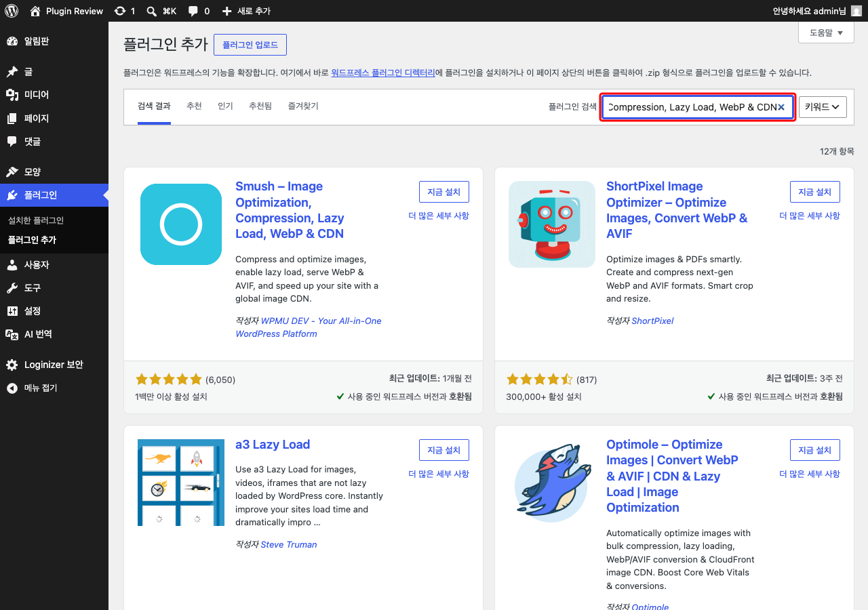This screenshot has height=610, width=868.
Task: Switch to the 검색 결과 tab
Action: tap(154, 106)
